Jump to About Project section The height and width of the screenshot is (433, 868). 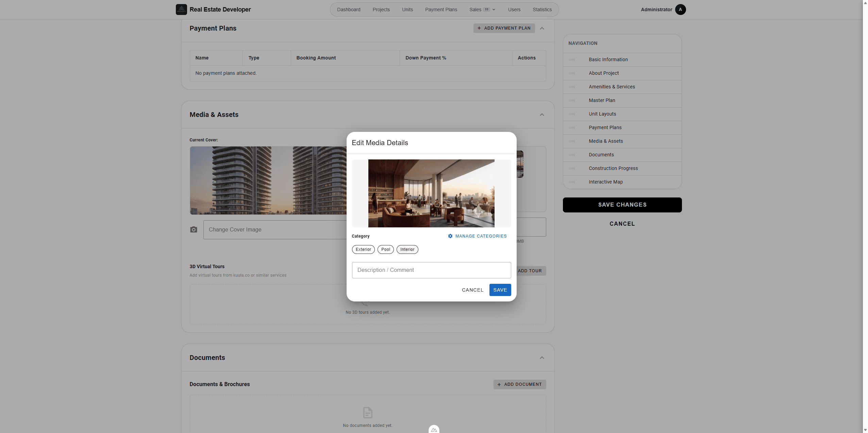coord(622,73)
